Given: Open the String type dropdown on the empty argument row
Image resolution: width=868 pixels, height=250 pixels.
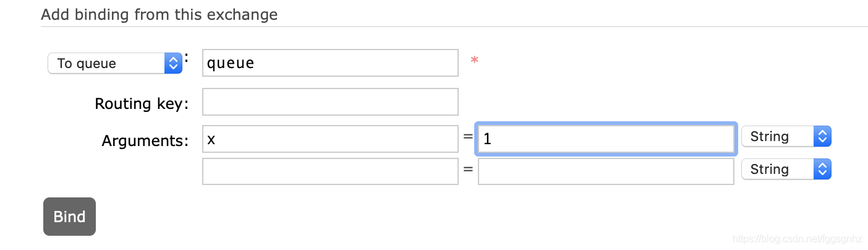Looking at the screenshot, I should (x=786, y=169).
